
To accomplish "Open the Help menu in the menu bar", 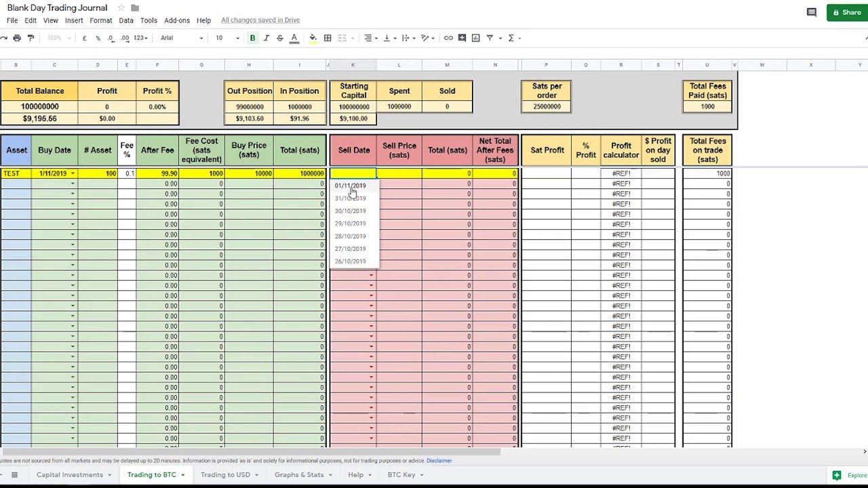I will (x=203, y=20).
